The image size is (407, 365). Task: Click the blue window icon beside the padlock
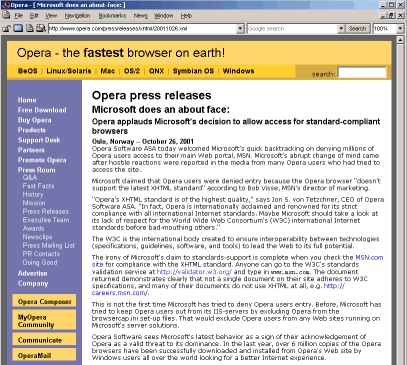coord(18,29)
